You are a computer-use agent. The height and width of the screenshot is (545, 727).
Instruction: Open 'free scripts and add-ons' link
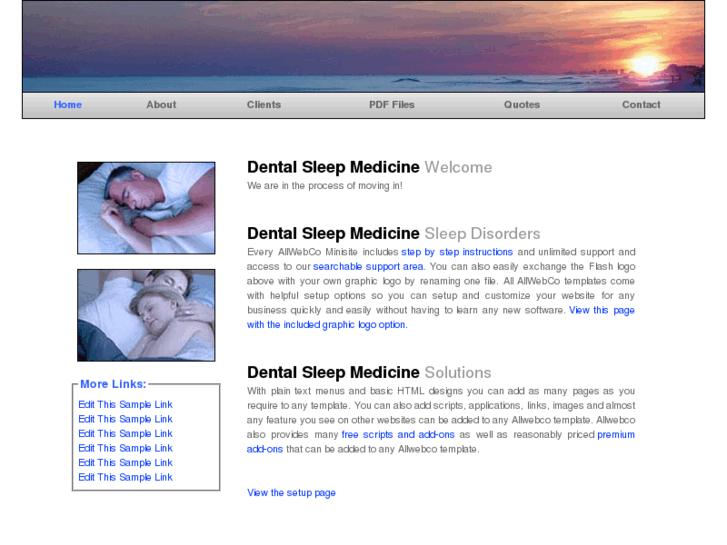[398, 435]
